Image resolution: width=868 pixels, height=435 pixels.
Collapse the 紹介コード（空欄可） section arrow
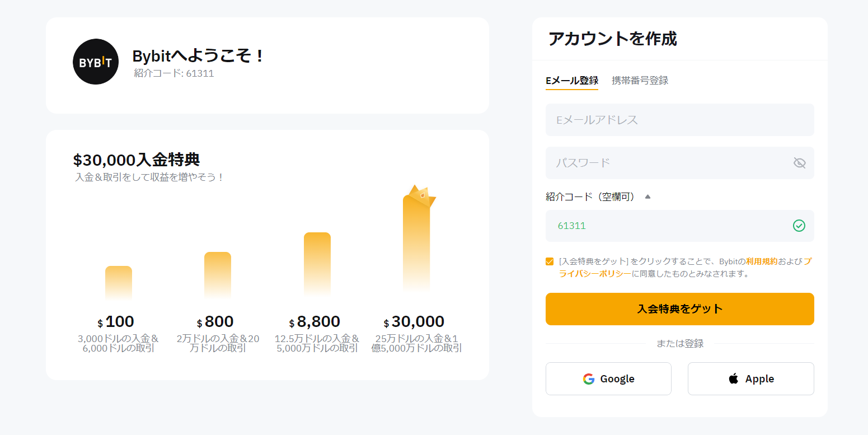click(648, 197)
